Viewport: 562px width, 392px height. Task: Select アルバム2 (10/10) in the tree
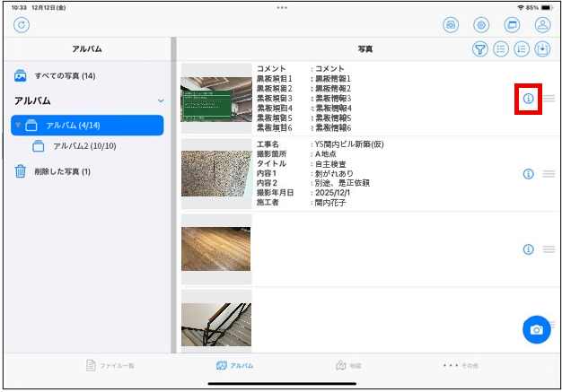tap(85, 146)
